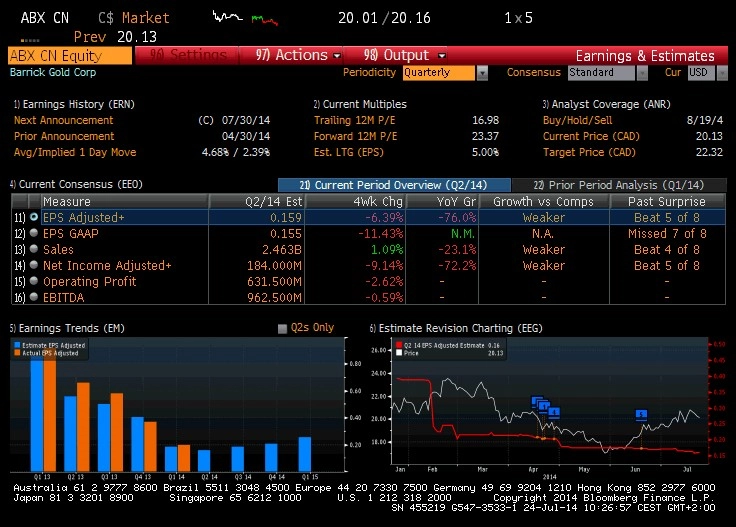Click the Standard consensus field
The height and width of the screenshot is (527, 736).
601,73
